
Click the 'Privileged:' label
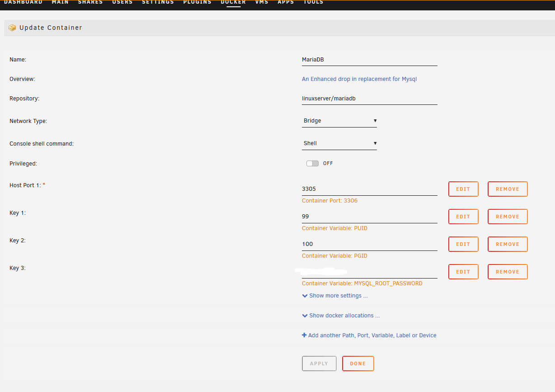pyautogui.click(x=23, y=164)
